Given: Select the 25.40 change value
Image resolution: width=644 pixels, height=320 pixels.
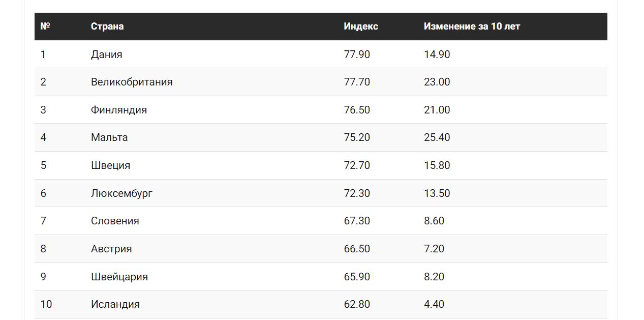Looking at the screenshot, I should click(x=437, y=137).
